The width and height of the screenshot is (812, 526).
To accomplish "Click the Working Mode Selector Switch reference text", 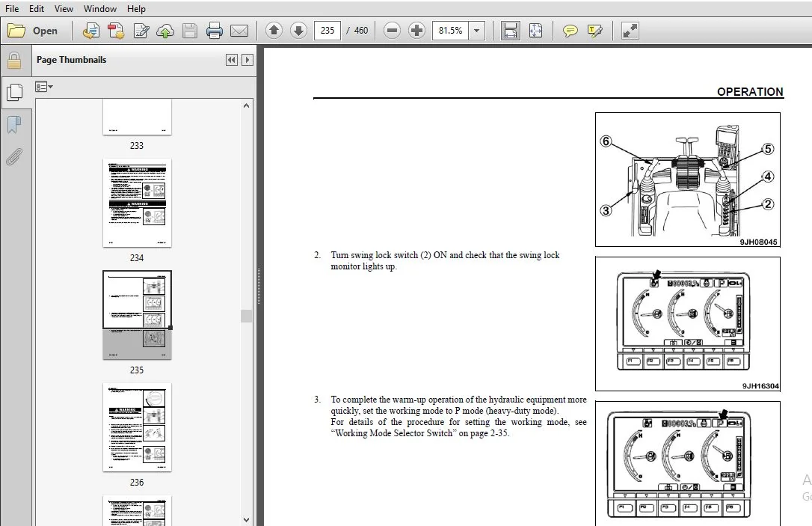I will (x=420, y=433).
